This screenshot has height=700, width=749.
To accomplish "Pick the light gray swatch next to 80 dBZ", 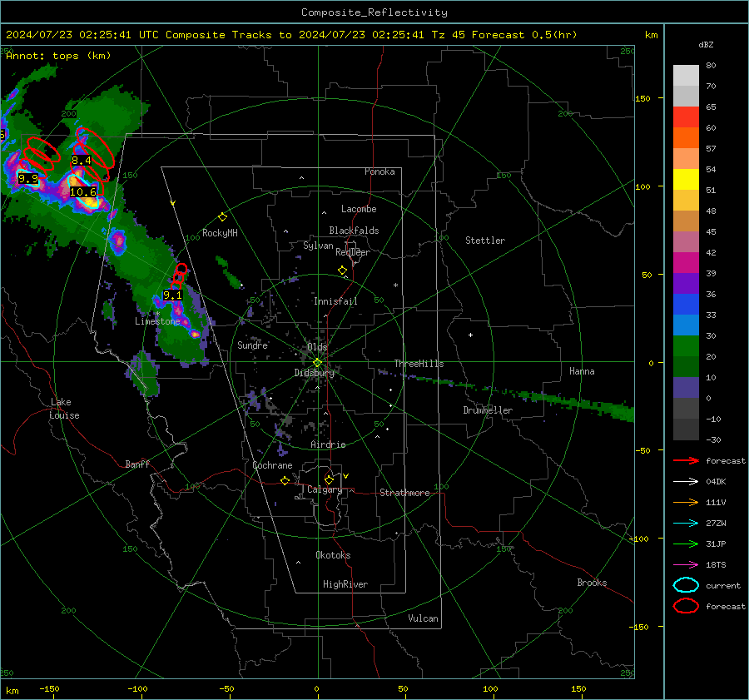I will [686, 76].
